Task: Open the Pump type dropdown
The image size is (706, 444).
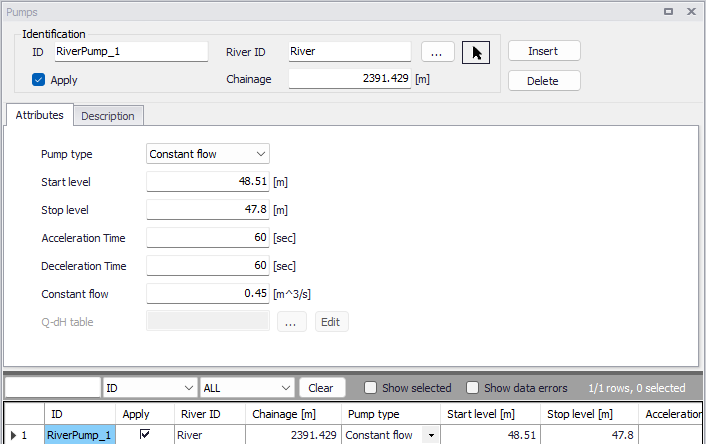Action: [x=208, y=154]
